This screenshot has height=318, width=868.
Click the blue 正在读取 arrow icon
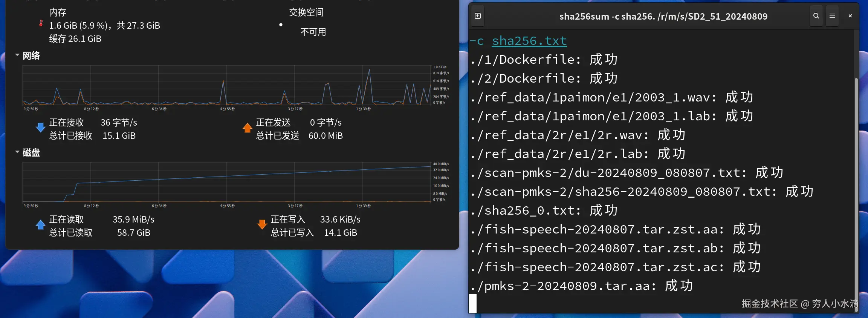coord(41,225)
